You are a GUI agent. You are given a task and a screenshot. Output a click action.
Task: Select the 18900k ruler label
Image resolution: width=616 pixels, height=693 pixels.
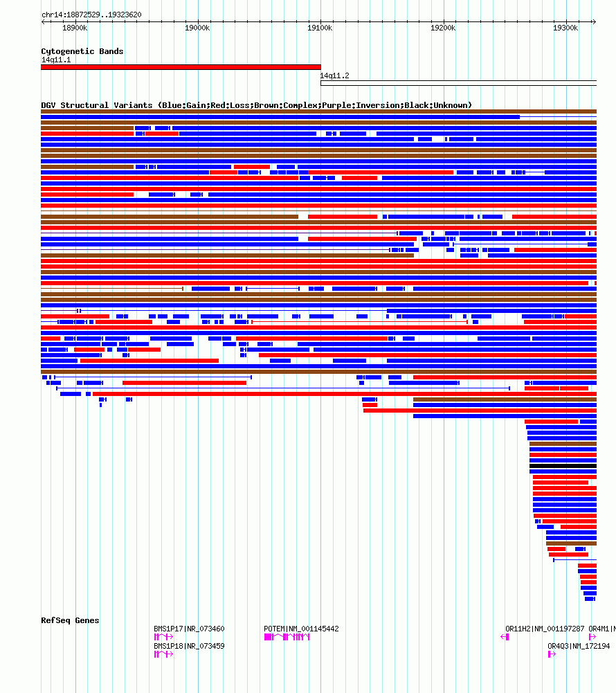(x=75, y=28)
